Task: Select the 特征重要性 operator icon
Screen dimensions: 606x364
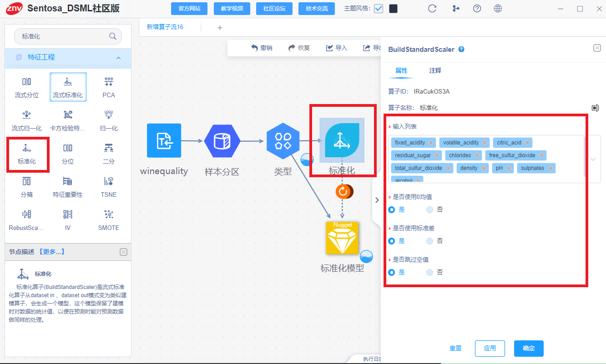Action: pos(68,181)
